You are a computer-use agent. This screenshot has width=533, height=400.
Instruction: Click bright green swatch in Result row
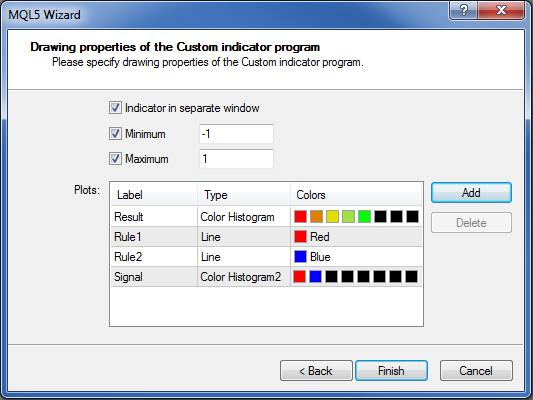click(x=364, y=216)
